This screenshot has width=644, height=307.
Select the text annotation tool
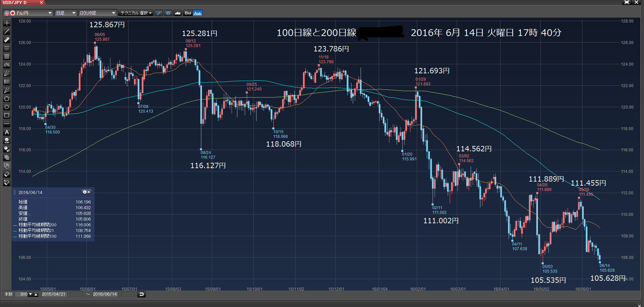point(7,132)
